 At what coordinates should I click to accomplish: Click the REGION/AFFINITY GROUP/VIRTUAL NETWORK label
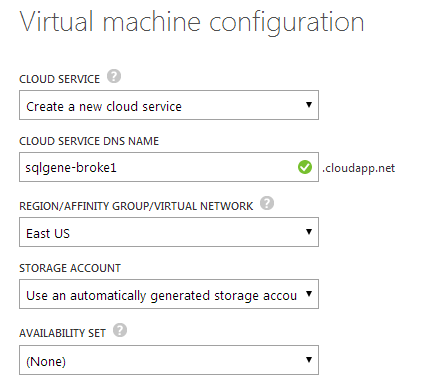[x=136, y=206]
